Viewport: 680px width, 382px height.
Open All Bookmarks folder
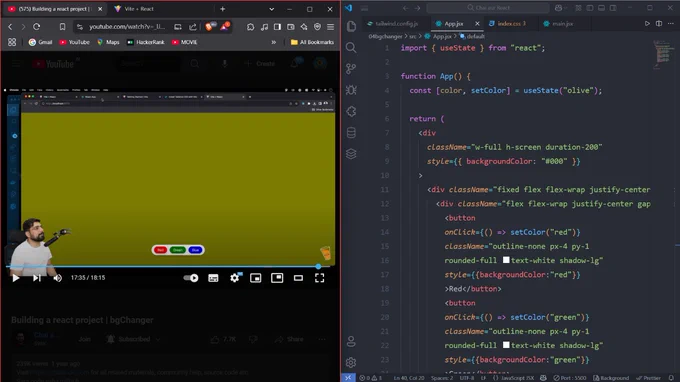coord(312,42)
